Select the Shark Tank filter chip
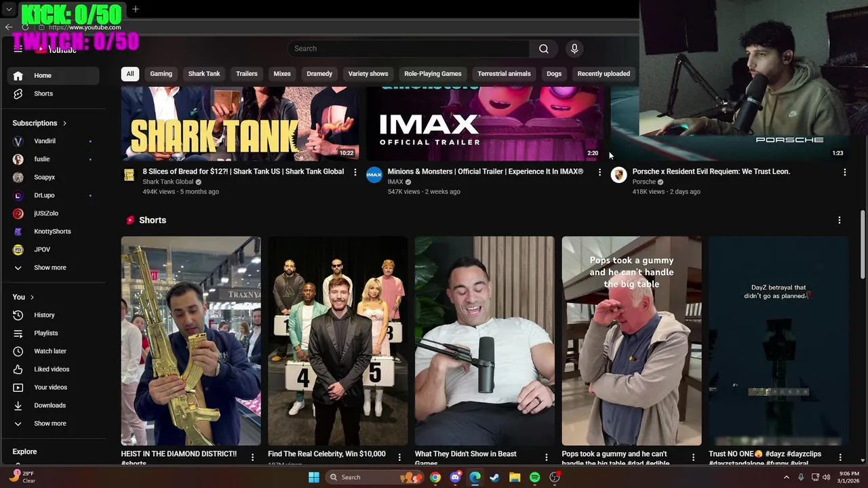This screenshot has width=868, height=488. pos(204,74)
